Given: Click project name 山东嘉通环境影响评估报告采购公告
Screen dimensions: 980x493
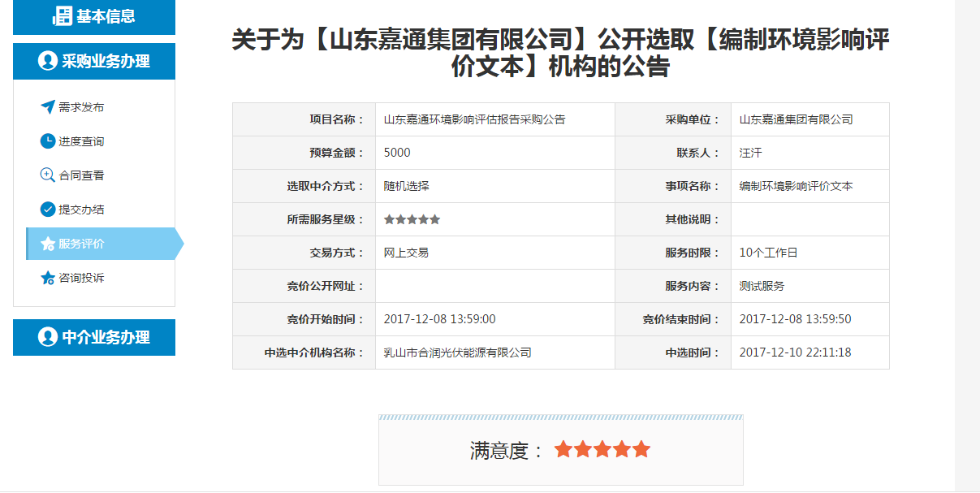Looking at the screenshot, I should click(x=474, y=119).
